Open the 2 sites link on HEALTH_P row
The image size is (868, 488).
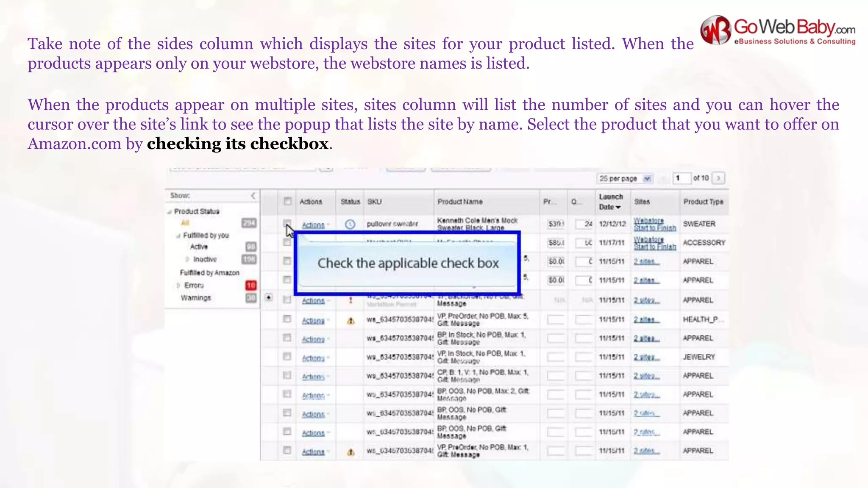[x=646, y=319]
